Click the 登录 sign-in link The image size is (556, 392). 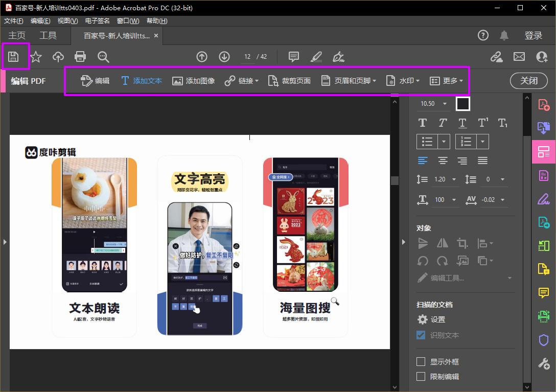(533, 35)
